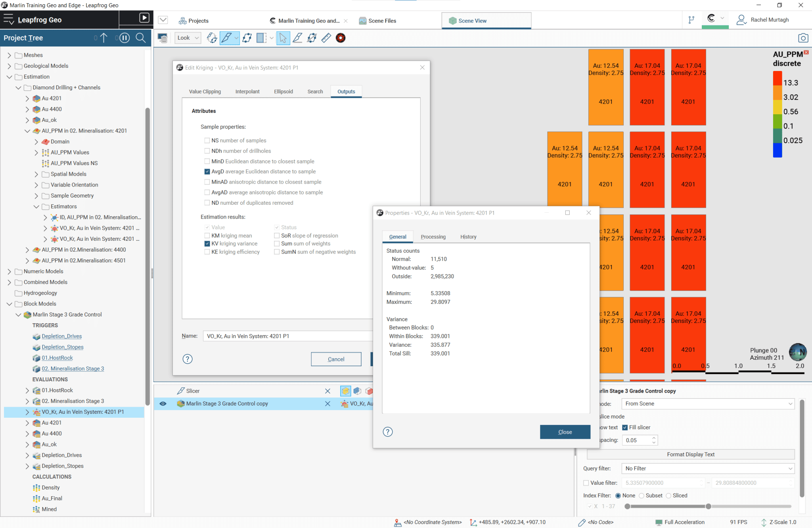This screenshot has height=528, width=812.
Task: Open the 02. Mineralisation Stage 3 link
Action: 73,369
